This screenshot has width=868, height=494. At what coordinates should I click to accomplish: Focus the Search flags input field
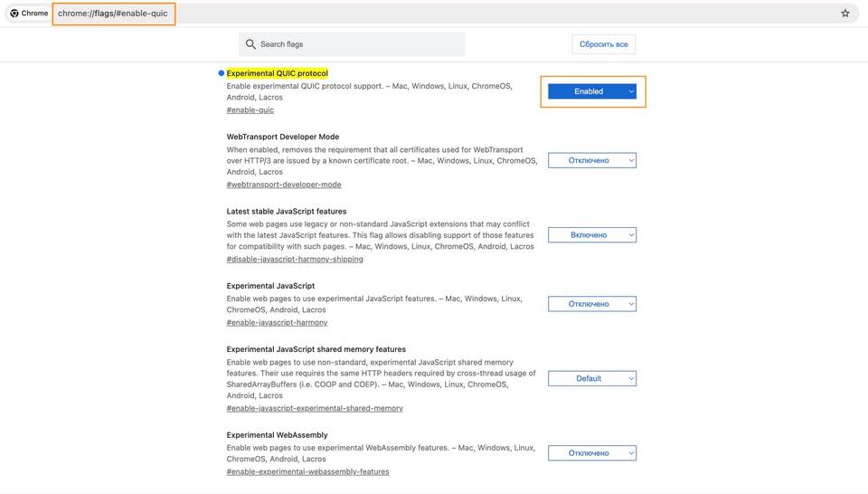pos(359,44)
